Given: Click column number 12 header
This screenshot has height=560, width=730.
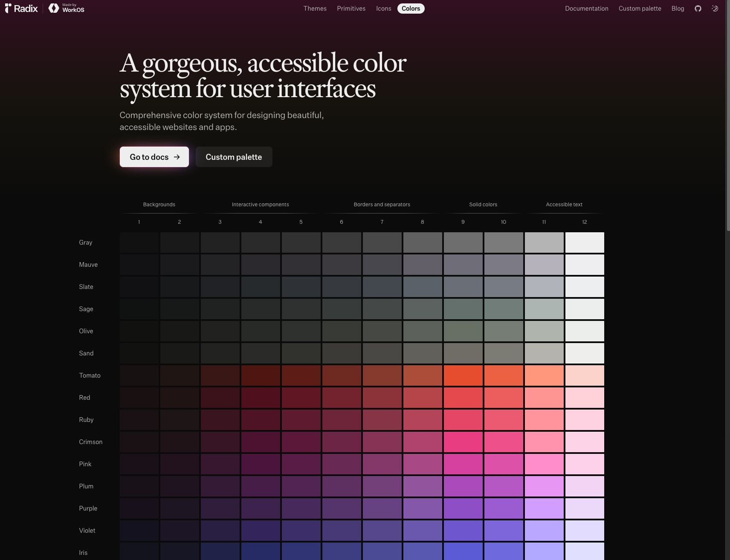Looking at the screenshot, I should click(585, 222).
